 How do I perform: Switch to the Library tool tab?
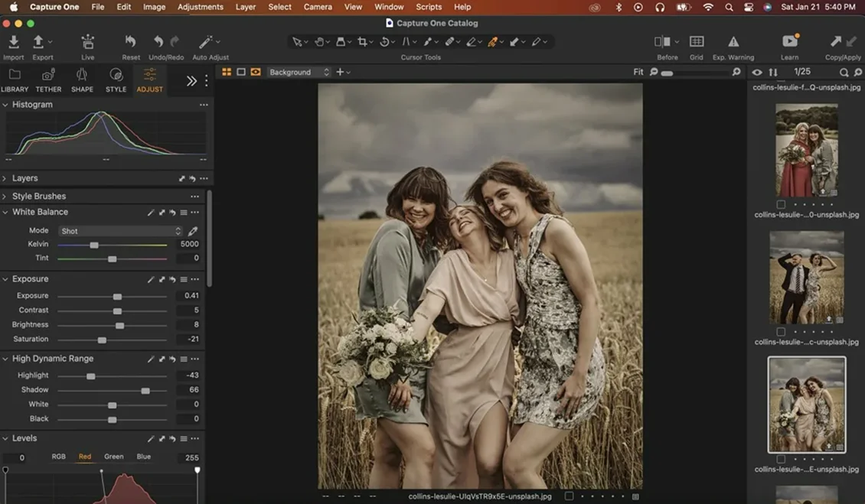[x=15, y=79]
